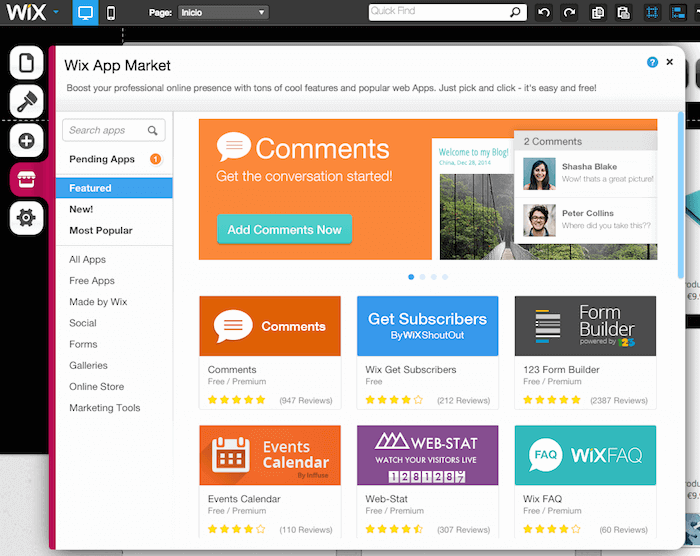This screenshot has height=556, width=700.
Task: Select third carousel dot
Action: [434, 277]
